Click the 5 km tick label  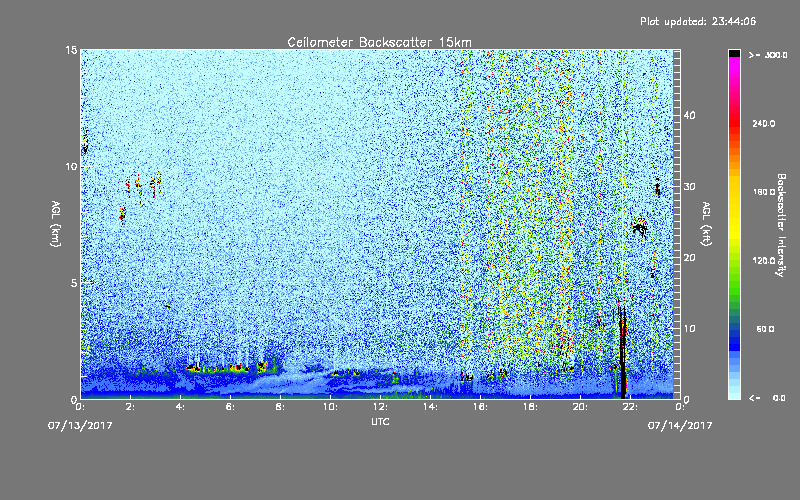pyautogui.click(x=74, y=283)
